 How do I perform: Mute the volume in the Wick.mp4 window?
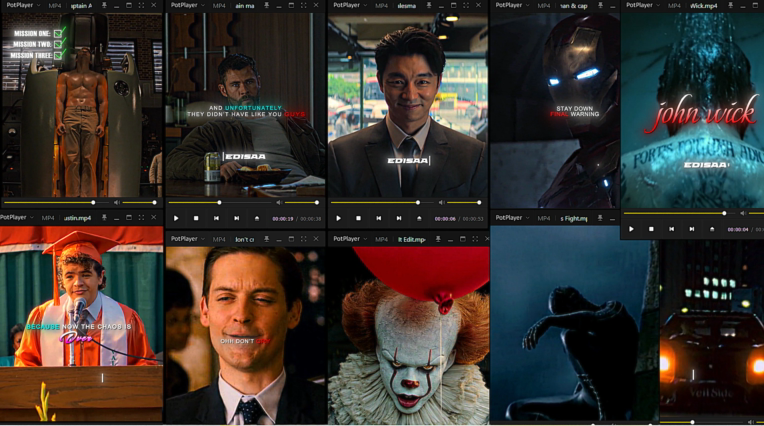(743, 213)
